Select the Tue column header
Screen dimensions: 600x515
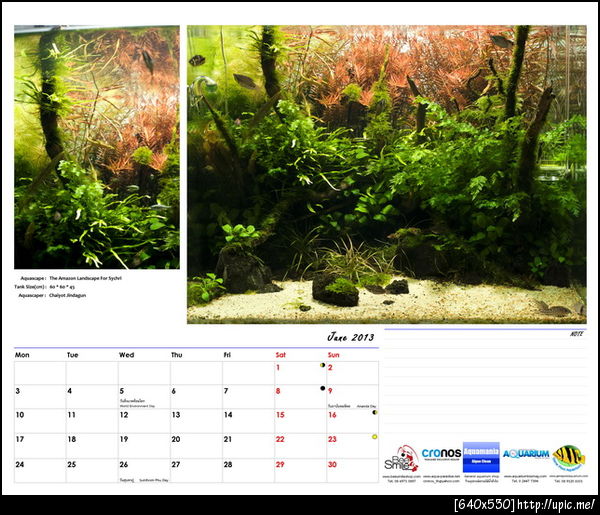point(72,355)
